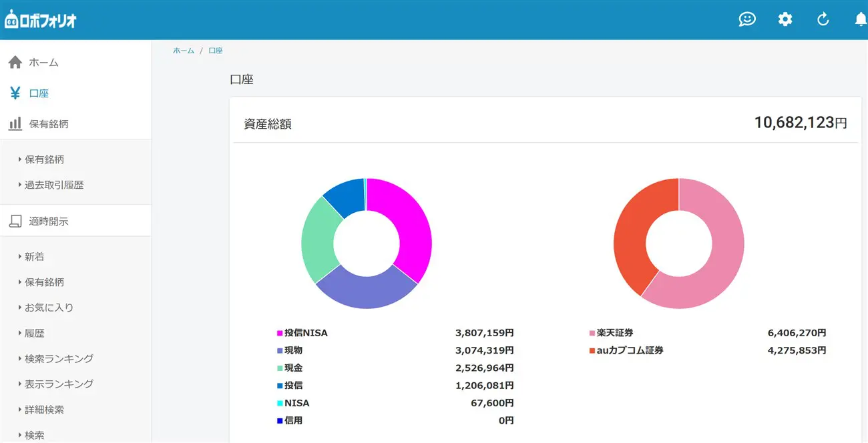
Task: Open 過去取引履歴 submenu item
Action: click(54, 185)
